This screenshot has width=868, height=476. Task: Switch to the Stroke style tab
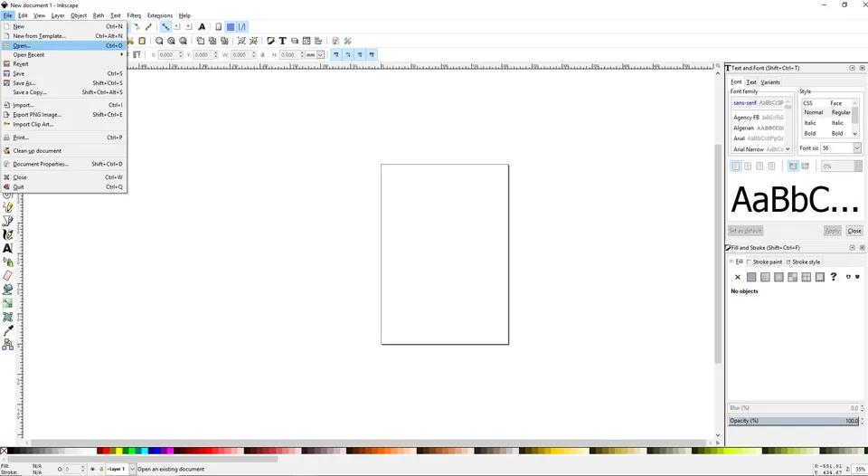coord(803,262)
